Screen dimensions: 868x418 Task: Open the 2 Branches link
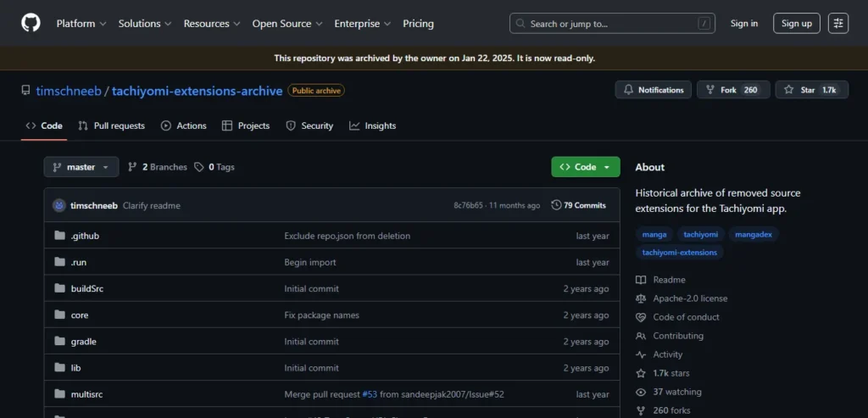pyautogui.click(x=158, y=167)
